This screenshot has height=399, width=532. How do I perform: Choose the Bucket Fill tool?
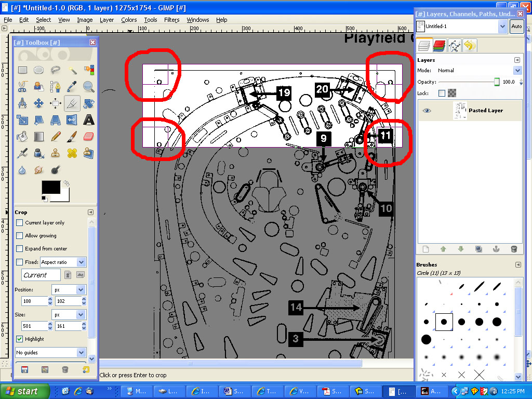(x=22, y=137)
